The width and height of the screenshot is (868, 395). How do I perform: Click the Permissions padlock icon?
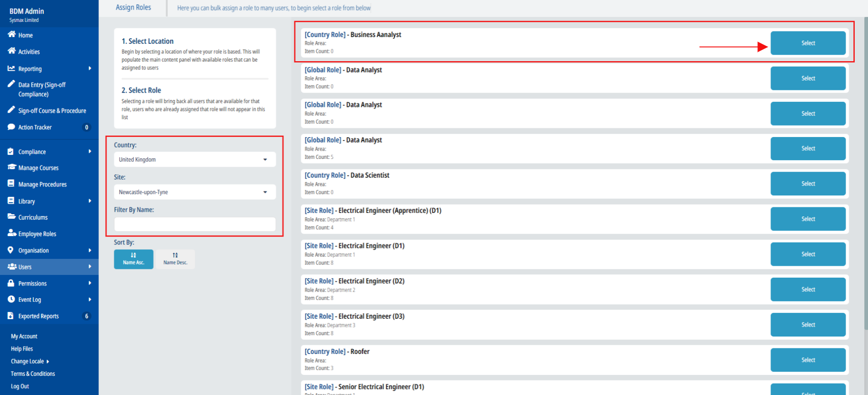pos(11,283)
